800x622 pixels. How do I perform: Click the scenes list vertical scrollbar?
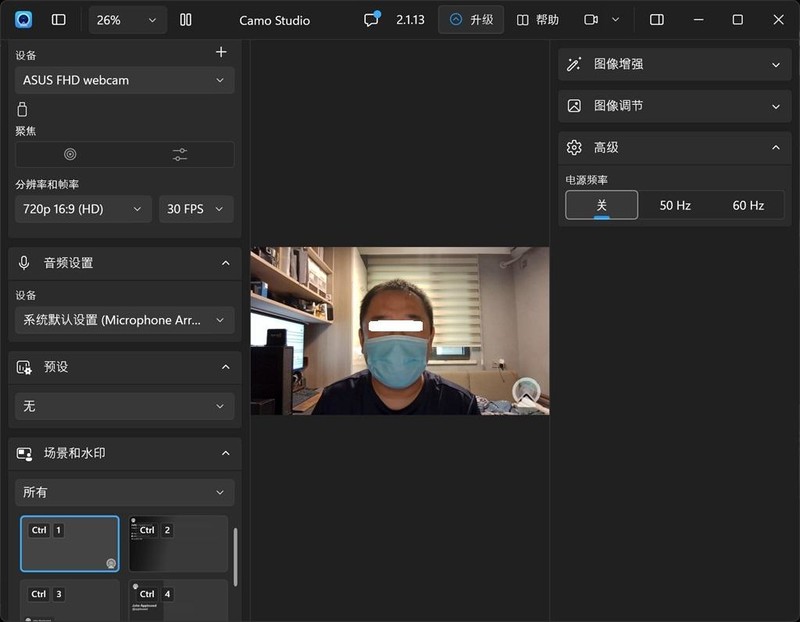pyautogui.click(x=235, y=556)
